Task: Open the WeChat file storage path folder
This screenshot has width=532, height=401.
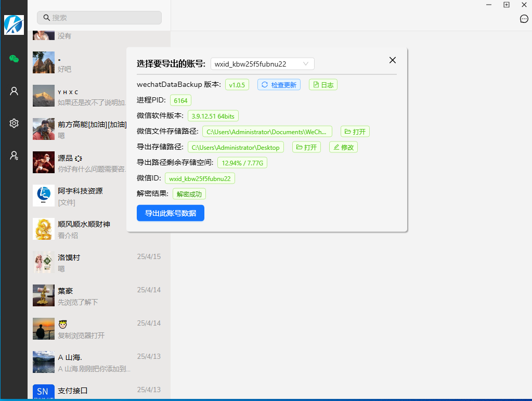Action: [355, 132]
